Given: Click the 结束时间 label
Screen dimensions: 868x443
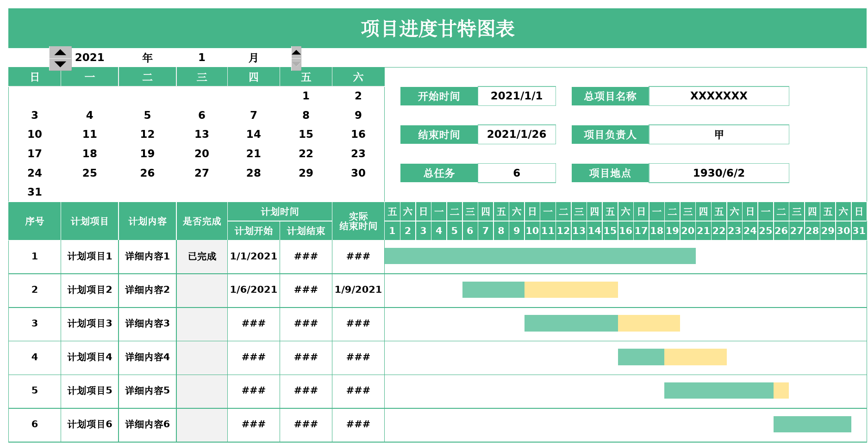Looking at the screenshot, I should point(439,135).
